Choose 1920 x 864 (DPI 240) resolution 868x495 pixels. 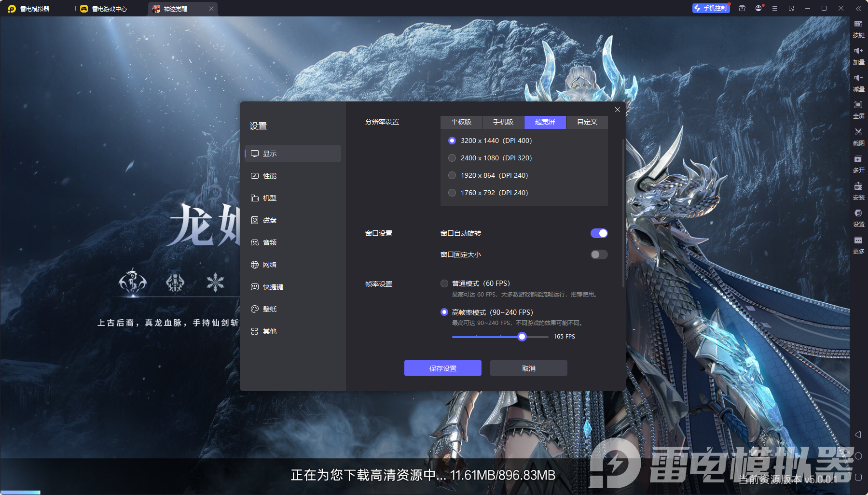coord(452,175)
